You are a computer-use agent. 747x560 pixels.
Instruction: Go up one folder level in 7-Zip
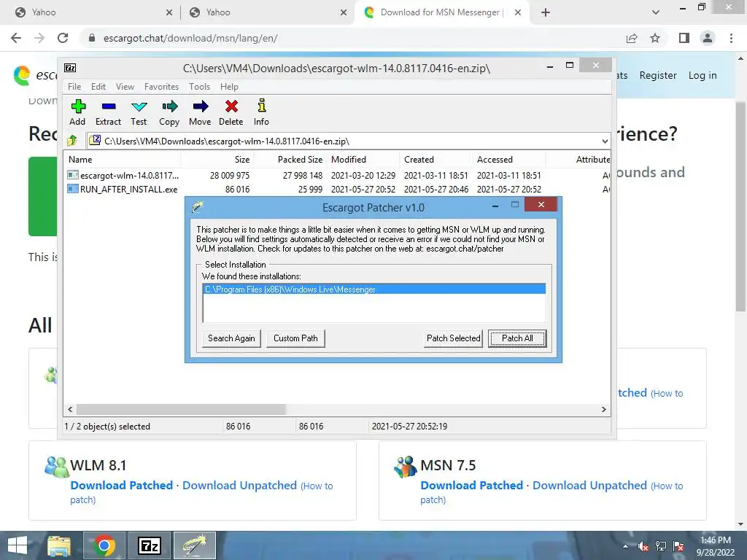[72, 141]
